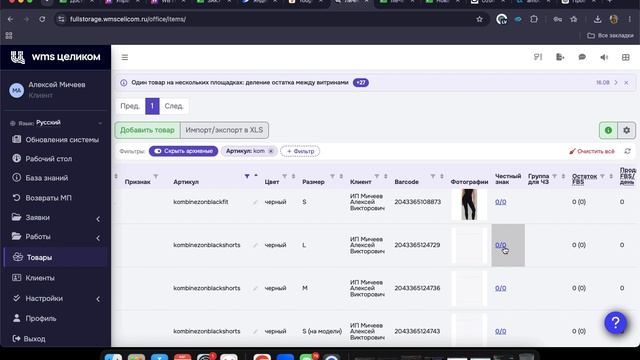The width and height of the screenshot is (640, 360).
Task: Sort by Цвет using its sort arrows
Action: pos(293,176)
